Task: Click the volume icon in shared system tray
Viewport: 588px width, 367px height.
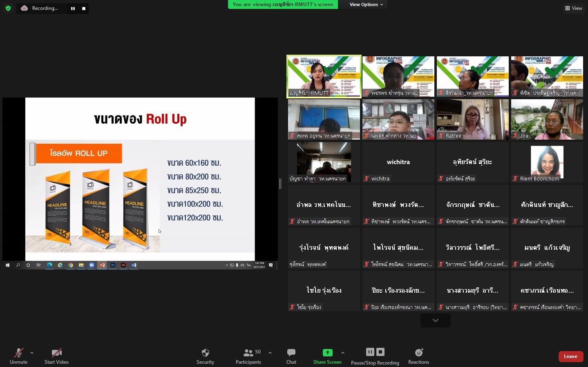Action: pos(242,265)
